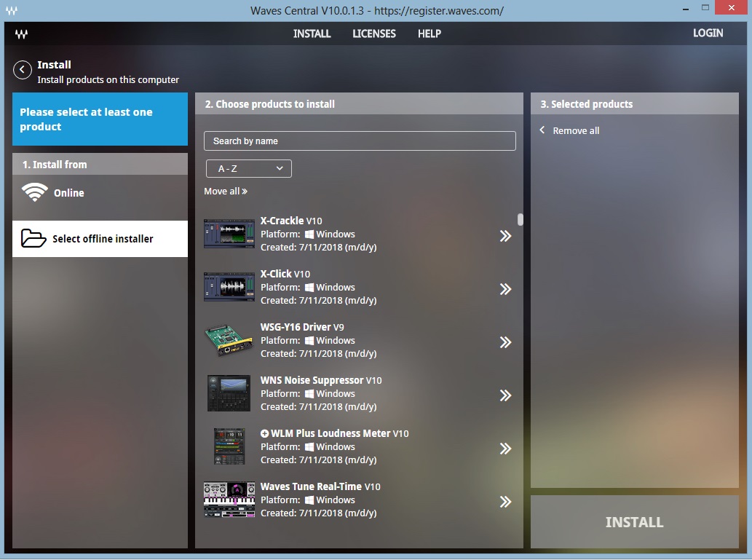This screenshot has width=752, height=560.
Task: Click Move all link
Action: (226, 191)
